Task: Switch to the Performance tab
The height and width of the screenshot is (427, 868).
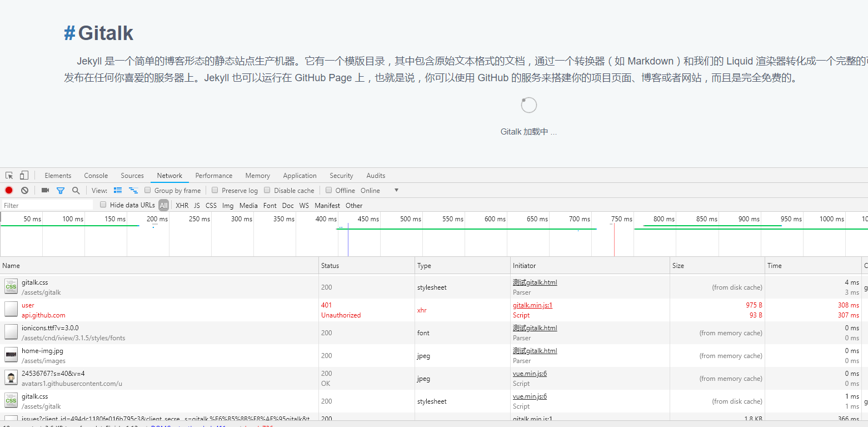Action: coord(214,176)
